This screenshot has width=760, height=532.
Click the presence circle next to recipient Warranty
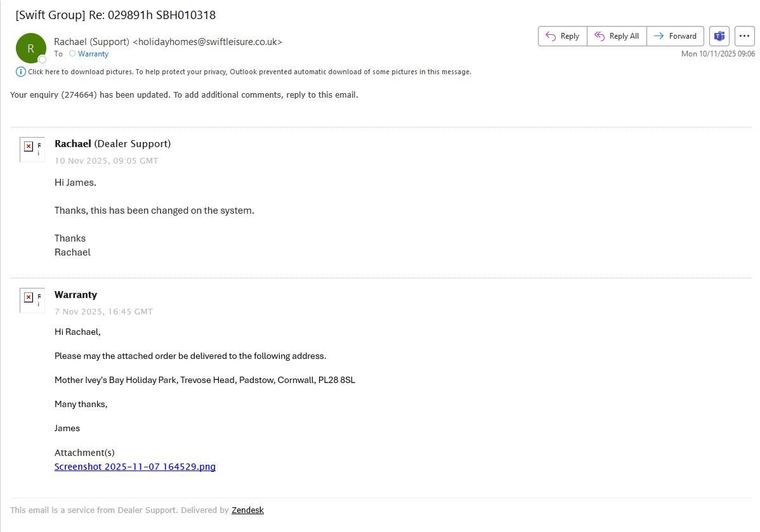pos(72,54)
